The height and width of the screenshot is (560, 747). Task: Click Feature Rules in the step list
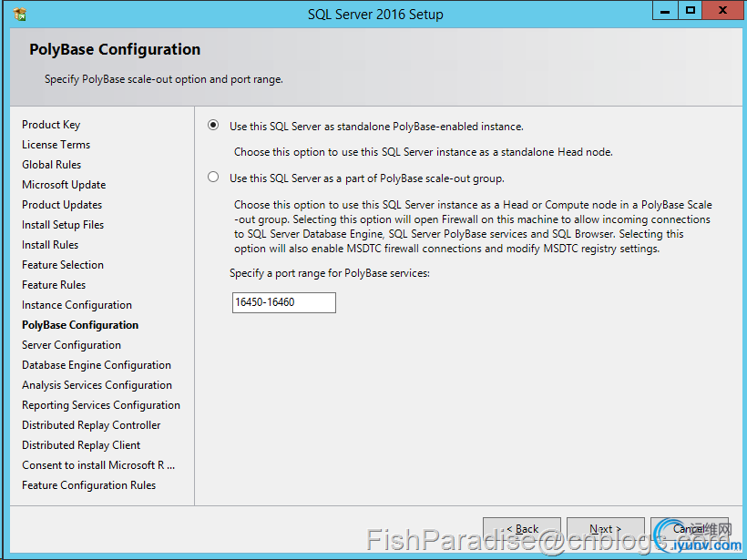click(x=54, y=285)
